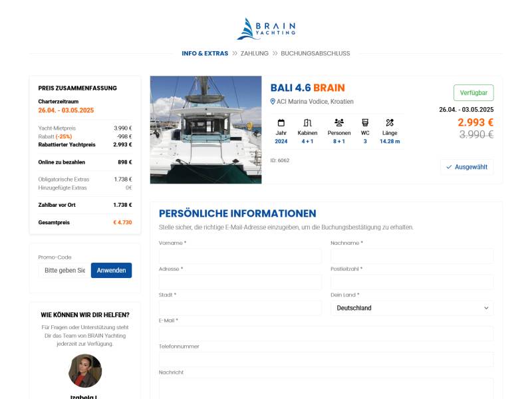Select the Rabattierter Yachtpreis label
The width and height of the screenshot is (532, 399).
(67, 144)
